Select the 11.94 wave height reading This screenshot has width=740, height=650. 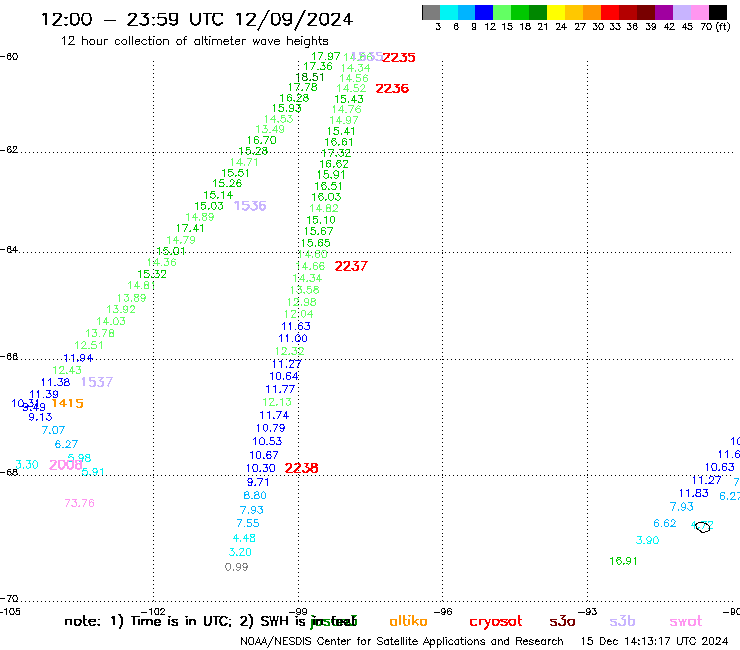(x=78, y=358)
